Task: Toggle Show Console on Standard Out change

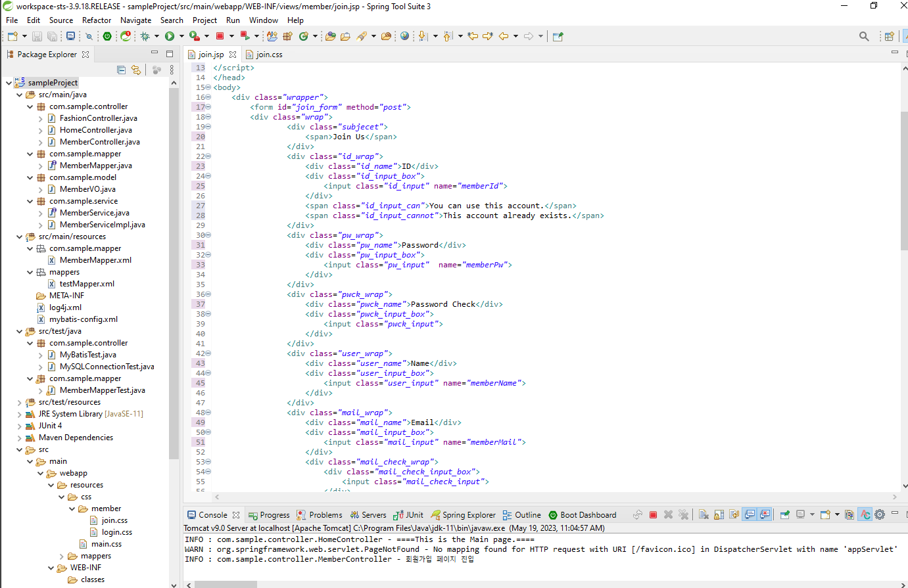Action: click(x=750, y=514)
